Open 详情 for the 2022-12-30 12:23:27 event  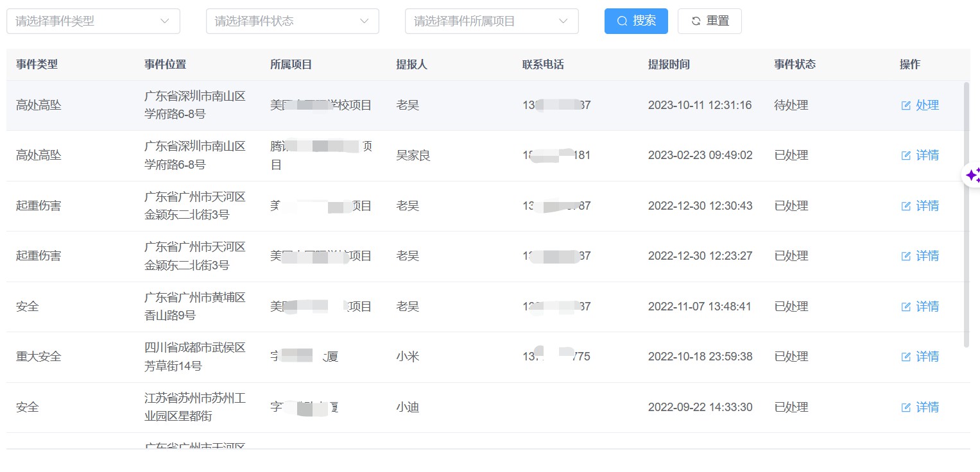[920, 256]
